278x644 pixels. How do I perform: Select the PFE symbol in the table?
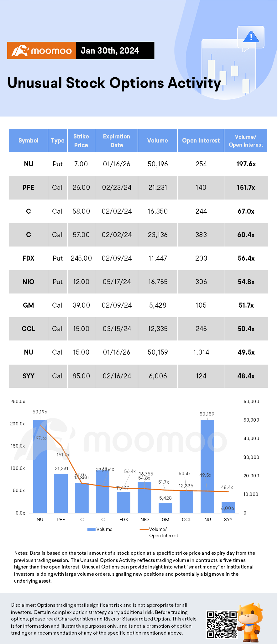[x=28, y=188]
